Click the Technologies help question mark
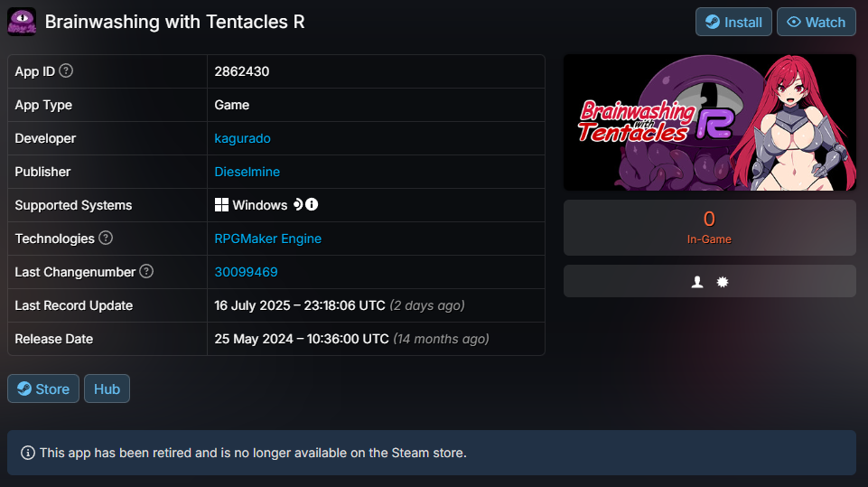Image resolution: width=868 pixels, height=487 pixels. point(106,239)
